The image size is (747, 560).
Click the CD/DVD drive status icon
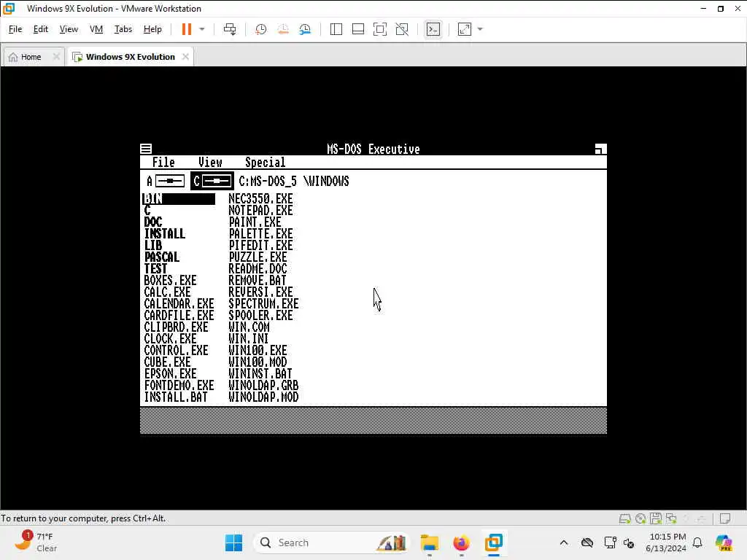click(640, 518)
